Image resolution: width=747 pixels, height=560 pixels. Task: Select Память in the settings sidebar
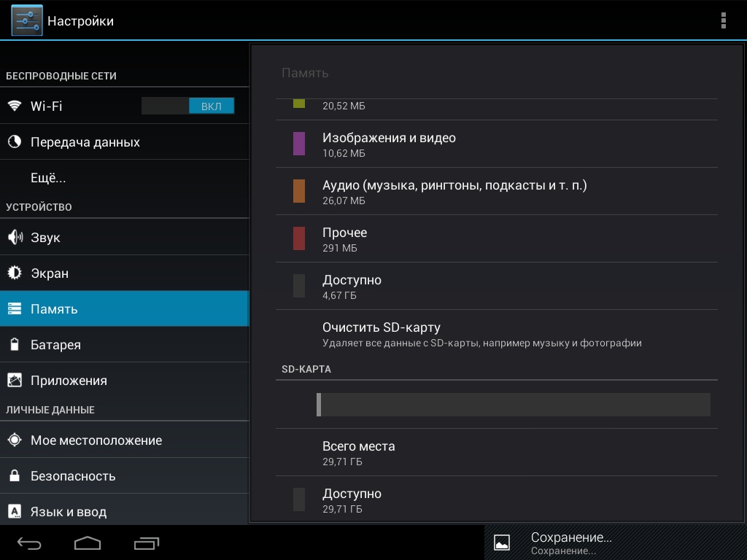point(124,309)
